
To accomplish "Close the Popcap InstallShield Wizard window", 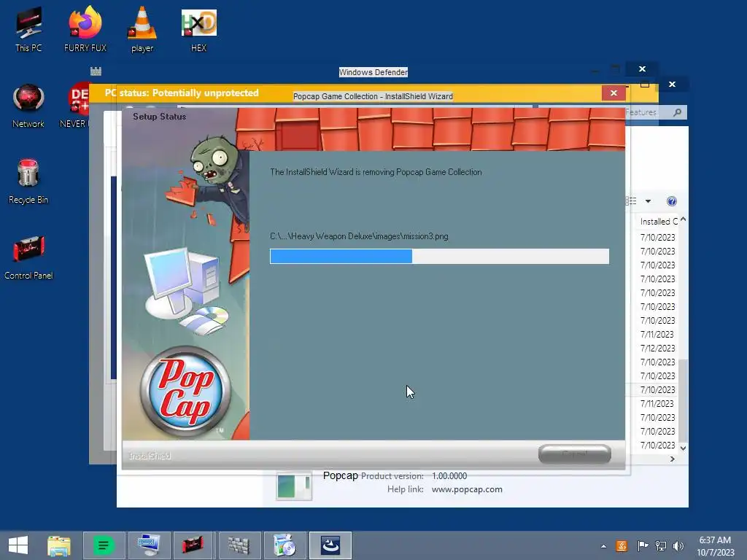I will [614, 93].
